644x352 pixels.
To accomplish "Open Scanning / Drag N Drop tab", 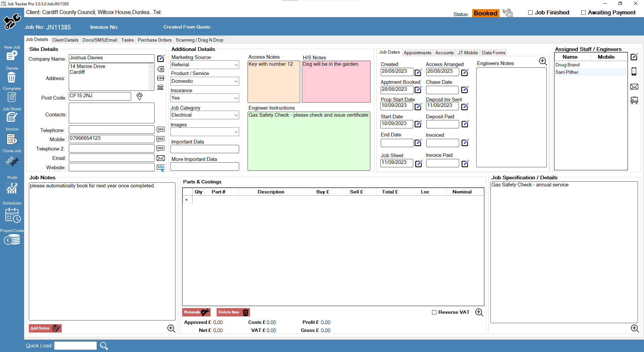I will (199, 40).
